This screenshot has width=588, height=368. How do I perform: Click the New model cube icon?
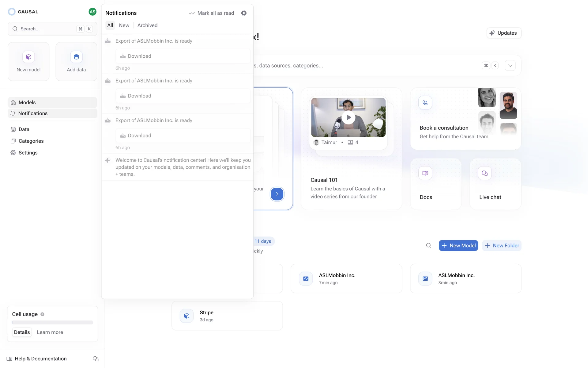[x=28, y=57]
